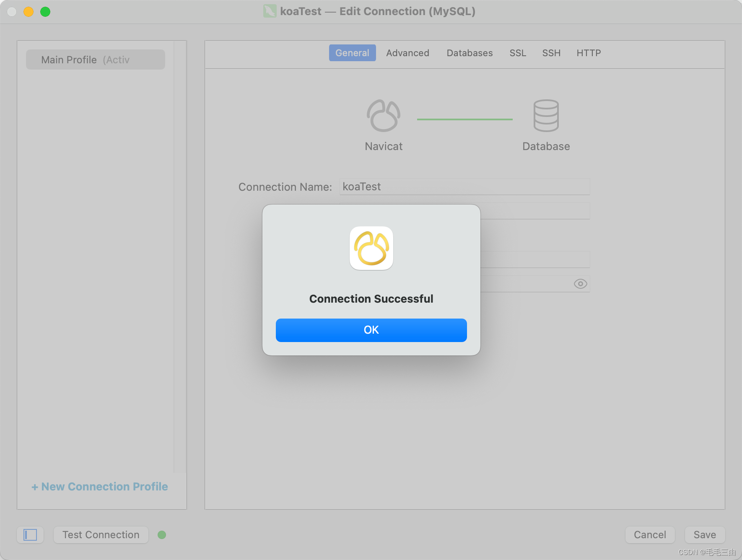Click the yellow minimize window button
Image resolution: width=742 pixels, height=560 pixels.
pos(29,12)
